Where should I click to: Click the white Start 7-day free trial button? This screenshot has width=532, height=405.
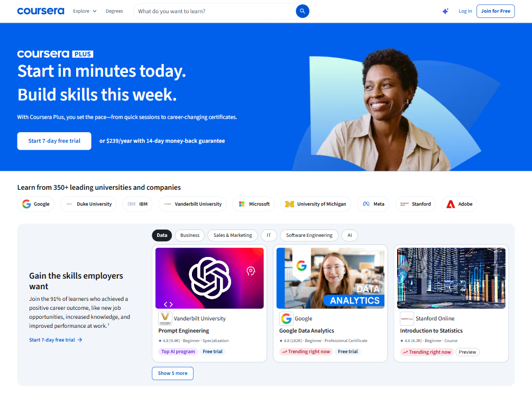54,141
